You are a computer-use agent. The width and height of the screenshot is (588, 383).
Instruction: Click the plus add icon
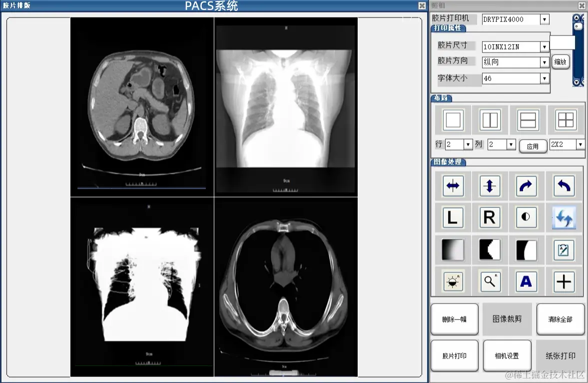pos(564,281)
